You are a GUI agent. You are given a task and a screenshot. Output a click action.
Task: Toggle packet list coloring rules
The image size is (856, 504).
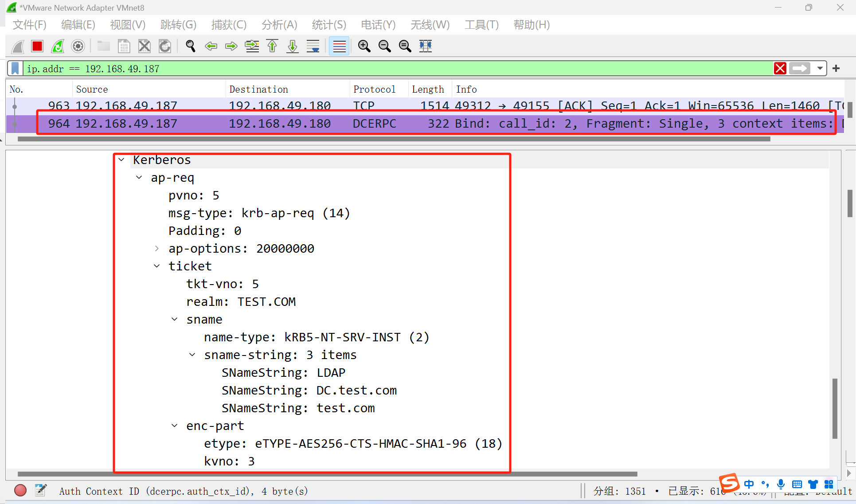tap(339, 46)
